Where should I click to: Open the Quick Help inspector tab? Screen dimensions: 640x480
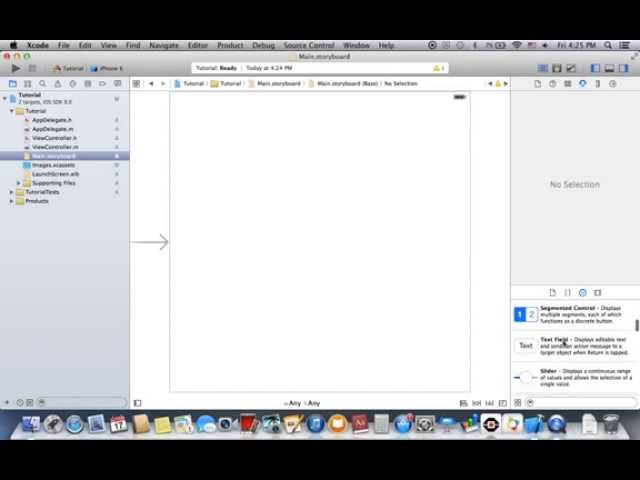point(552,84)
